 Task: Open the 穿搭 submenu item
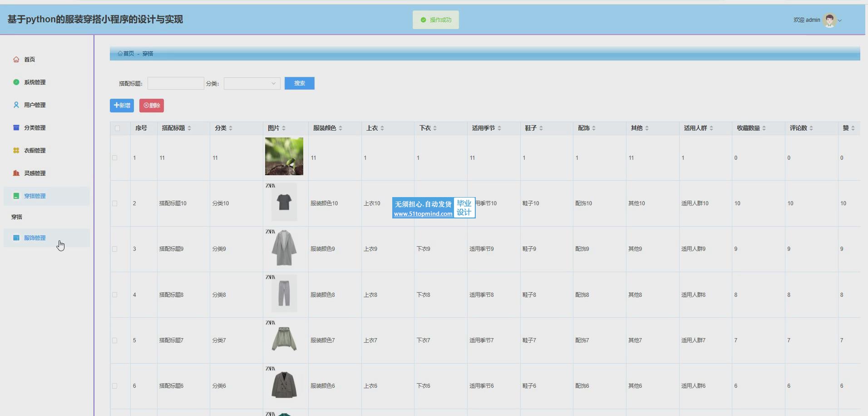coord(17,217)
